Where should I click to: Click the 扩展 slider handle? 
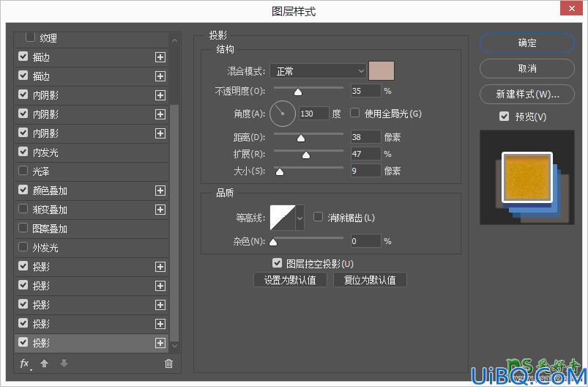click(x=306, y=155)
